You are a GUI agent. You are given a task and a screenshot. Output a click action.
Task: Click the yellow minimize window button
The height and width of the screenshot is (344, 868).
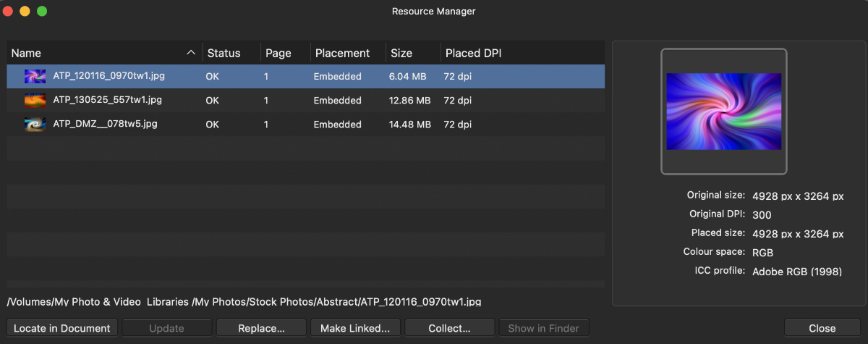(x=25, y=12)
